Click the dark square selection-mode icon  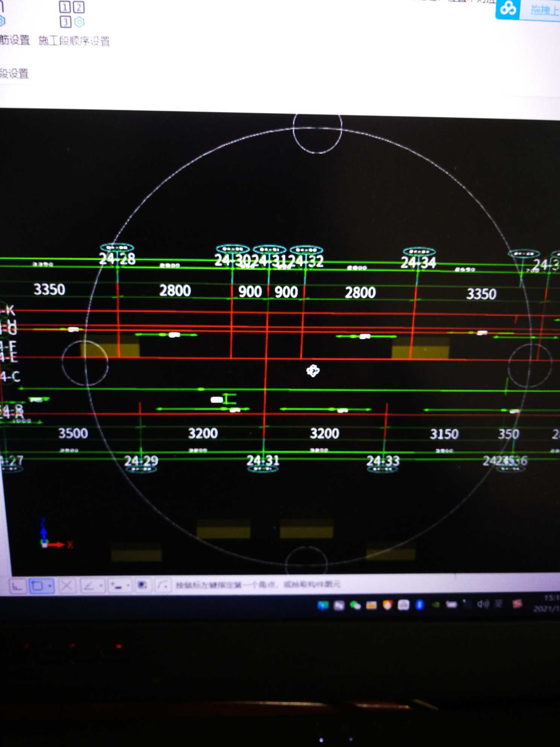pyautogui.click(x=142, y=585)
